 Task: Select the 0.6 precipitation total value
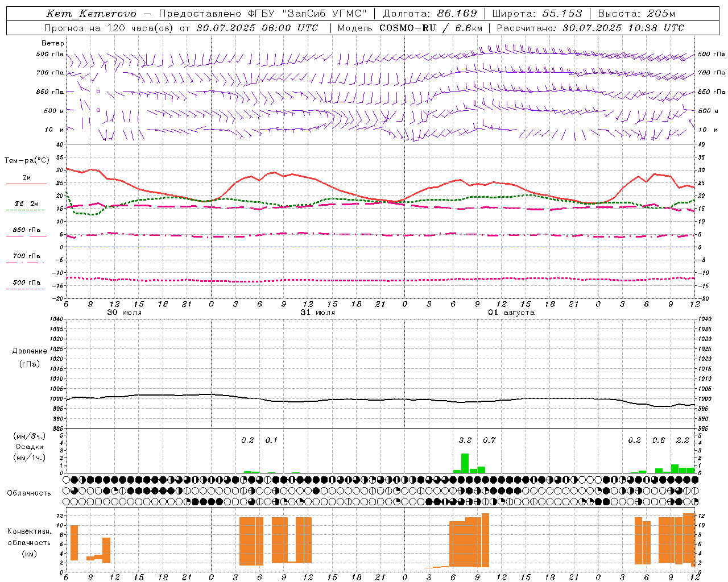tap(659, 440)
